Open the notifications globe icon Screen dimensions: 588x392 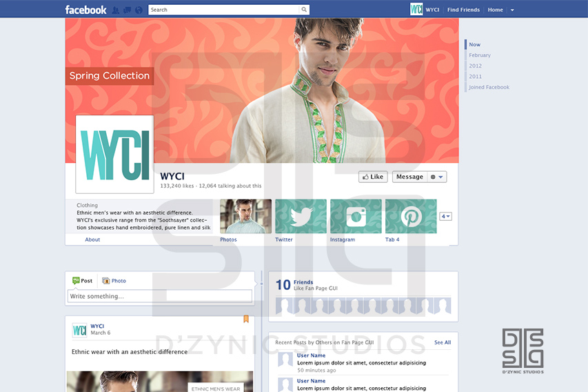139,10
